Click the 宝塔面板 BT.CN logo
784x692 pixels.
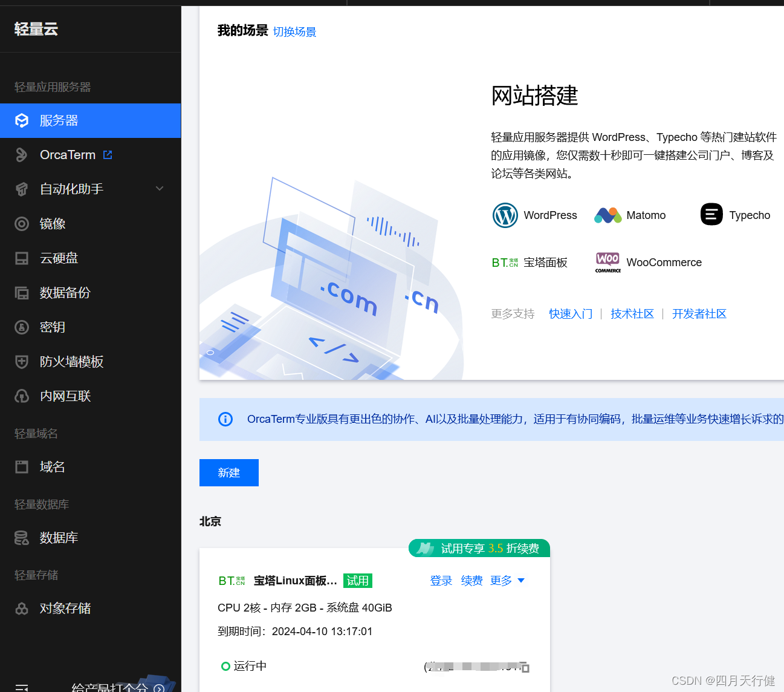tap(505, 263)
